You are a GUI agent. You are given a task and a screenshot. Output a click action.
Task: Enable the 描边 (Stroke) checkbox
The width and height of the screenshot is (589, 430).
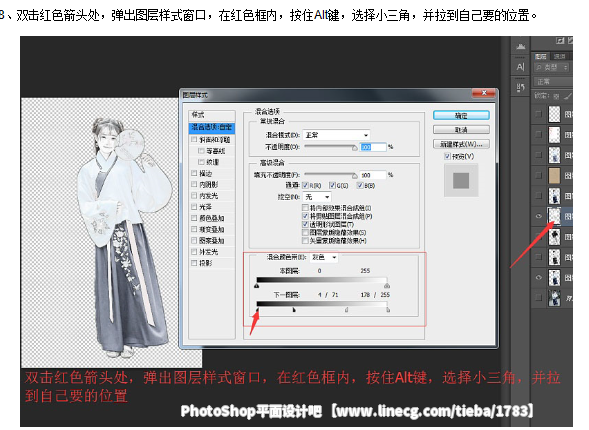[194, 173]
